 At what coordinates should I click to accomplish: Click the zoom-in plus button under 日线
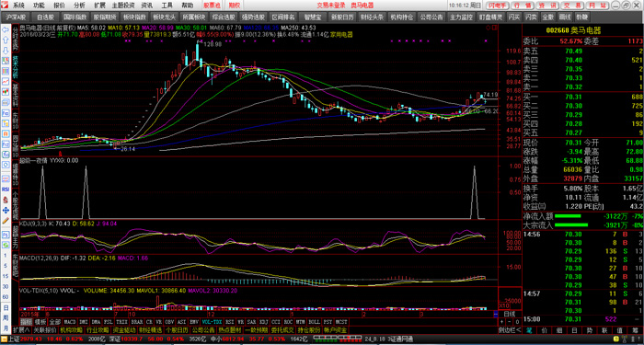(502, 322)
